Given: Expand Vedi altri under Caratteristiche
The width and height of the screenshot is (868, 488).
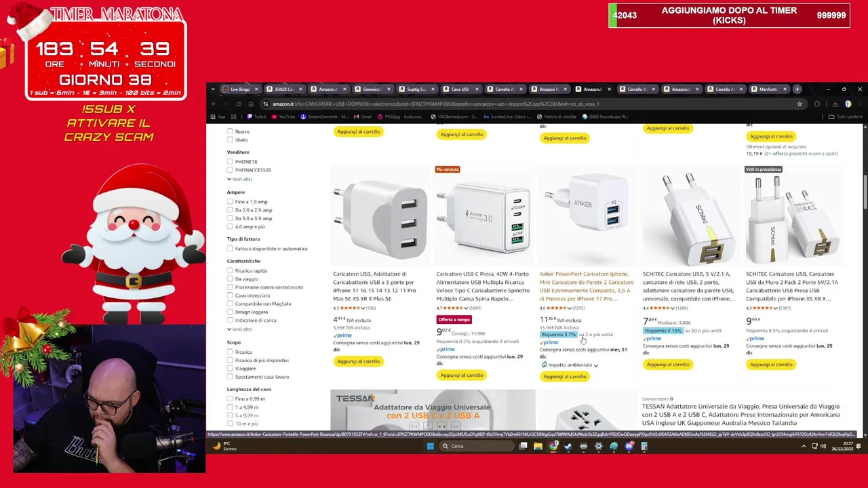Looking at the screenshot, I should click(239, 329).
